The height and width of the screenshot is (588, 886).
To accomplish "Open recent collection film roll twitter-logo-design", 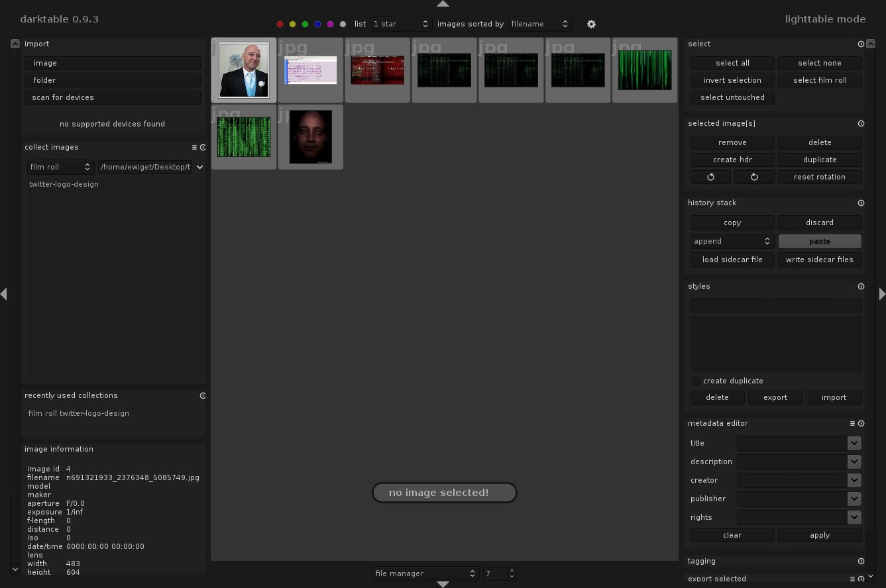I will 79,413.
